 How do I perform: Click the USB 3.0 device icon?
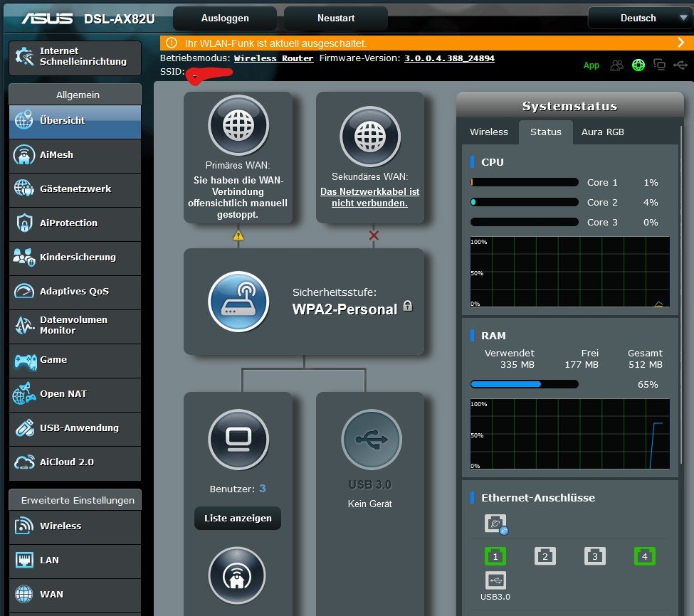pyautogui.click(x=372, y=439)
